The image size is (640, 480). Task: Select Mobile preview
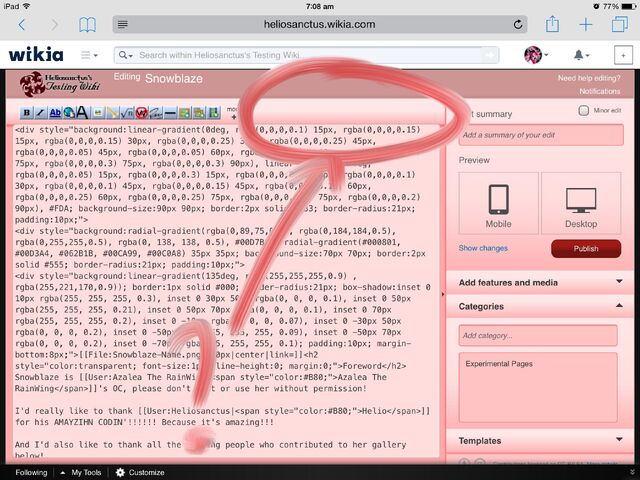click(x=498, y=203)
